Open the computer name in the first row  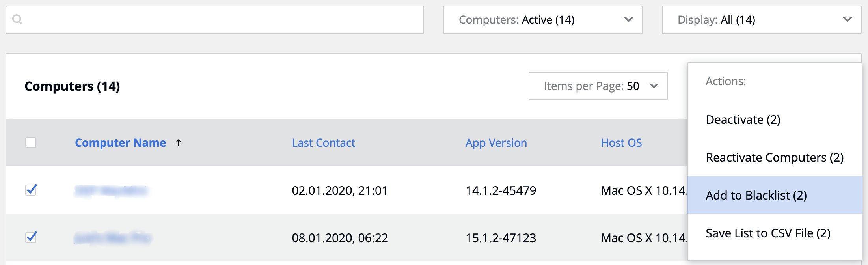pyautogui.click(x=111, y=191)
